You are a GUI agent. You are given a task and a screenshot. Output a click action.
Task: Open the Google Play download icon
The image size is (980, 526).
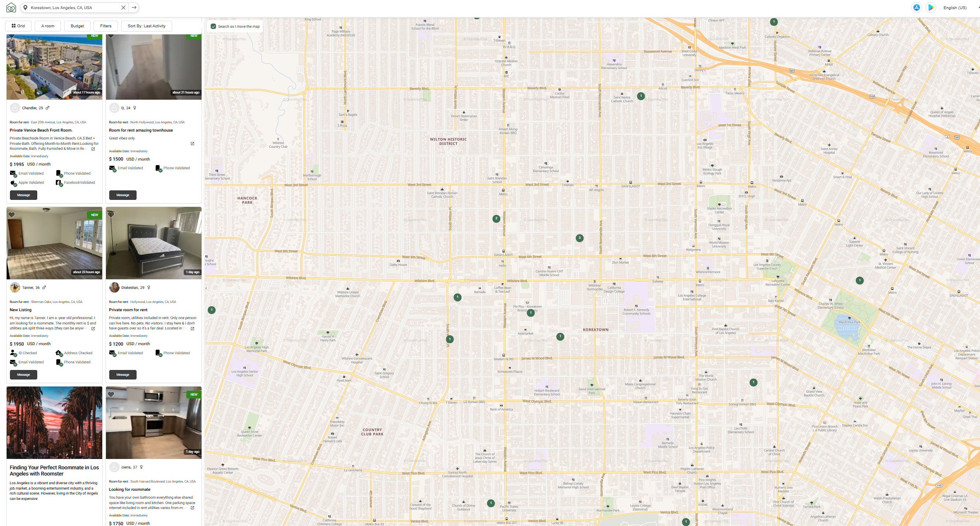(931, 7)
